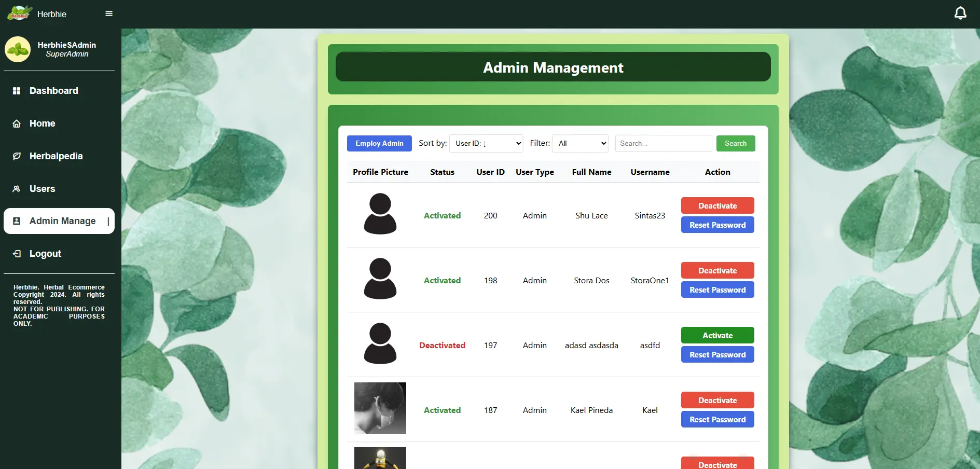Viewport: 980px width, 469px height.
Task: Click the User Type column header
Action: click(534, 172)
